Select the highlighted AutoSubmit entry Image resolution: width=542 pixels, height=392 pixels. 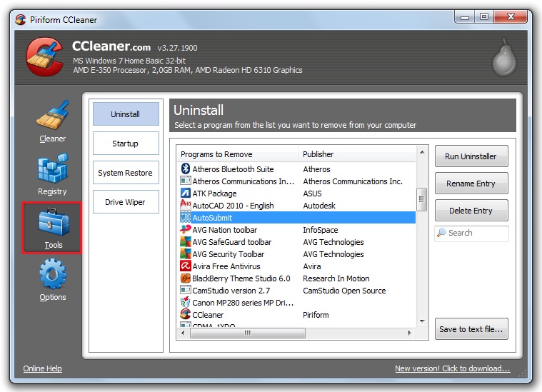pyautogui.click(x=298, y=218)
